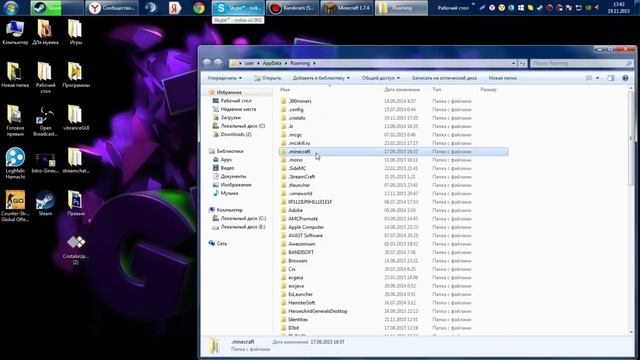Go forward in Explorer
The width and height of the screenshot is (640, 360).
[218, 63]
